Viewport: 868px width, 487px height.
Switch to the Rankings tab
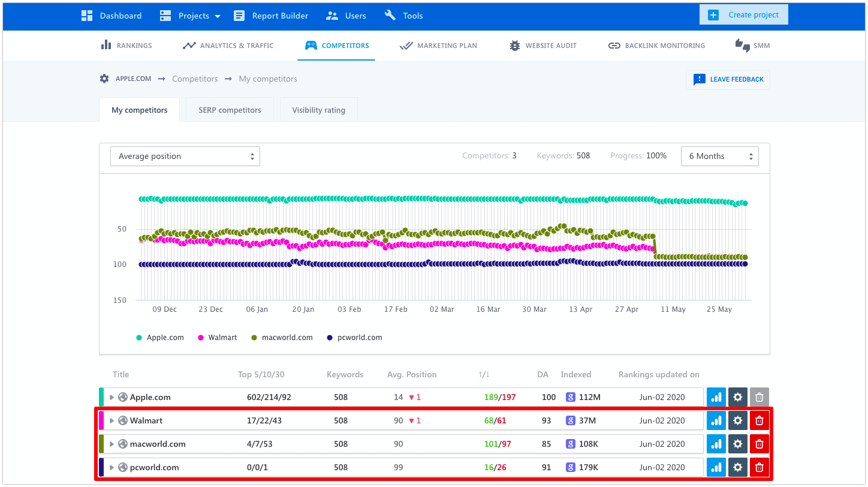pos(126,46)
